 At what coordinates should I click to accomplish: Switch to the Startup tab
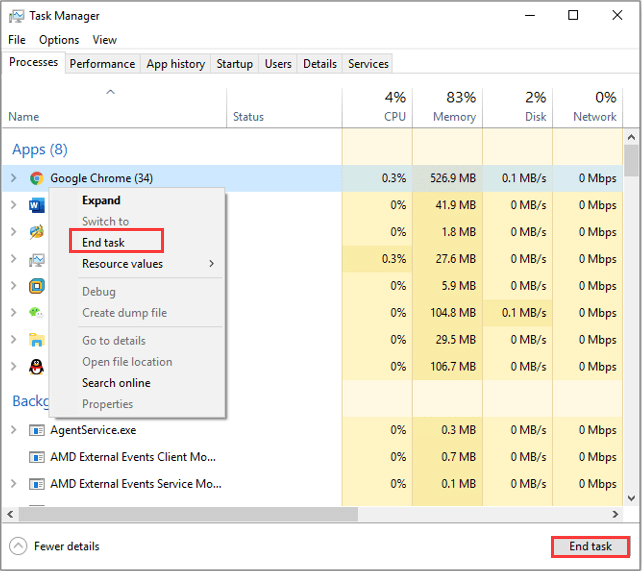(235, 64)
